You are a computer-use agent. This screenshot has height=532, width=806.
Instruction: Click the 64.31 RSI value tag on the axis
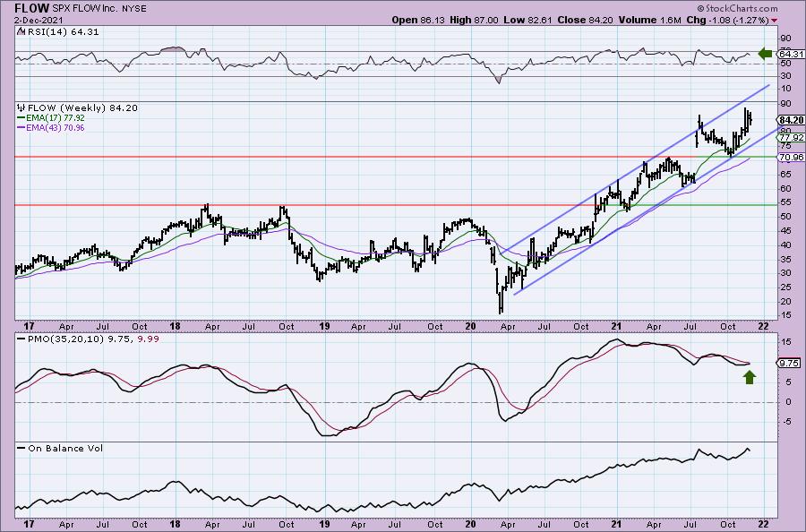(x=791, y=54)
